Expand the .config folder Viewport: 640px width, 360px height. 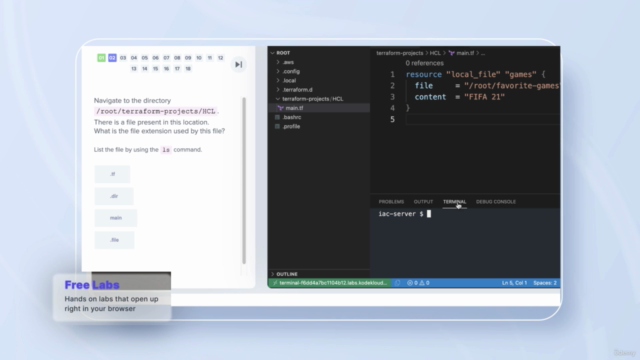(291, 71)
